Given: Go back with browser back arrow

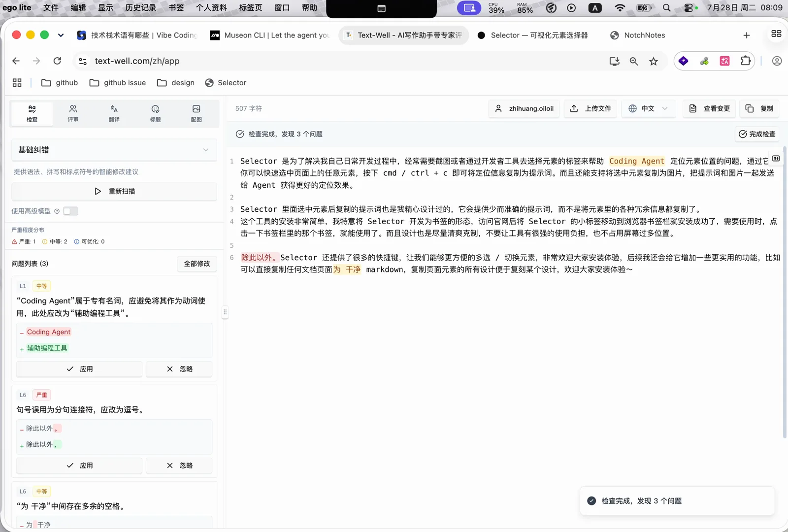Looking at the screenshot, I should [x=16, y=61].
